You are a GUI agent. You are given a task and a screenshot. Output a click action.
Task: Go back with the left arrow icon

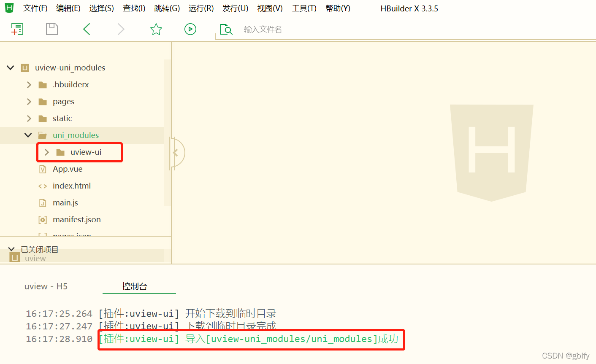[87, 29]
